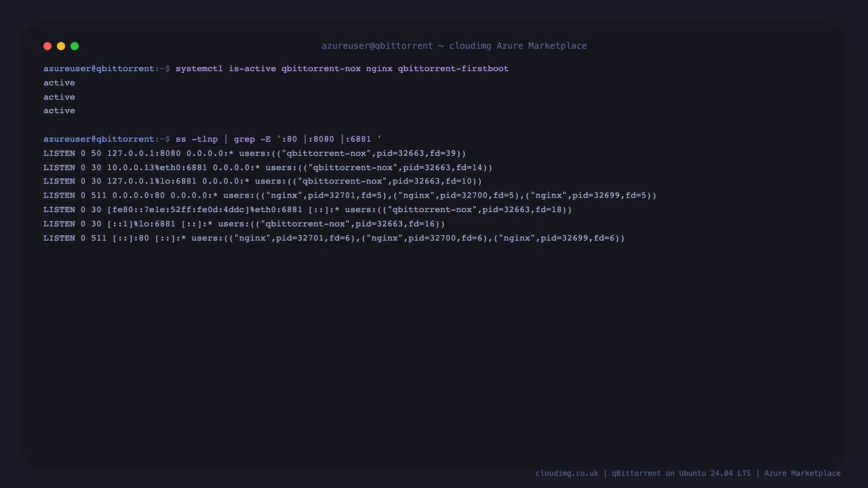Image resolution: width=868 pixels, height=488 pixels.
Task: Click the red close window dot
Action: click(47, 46)
